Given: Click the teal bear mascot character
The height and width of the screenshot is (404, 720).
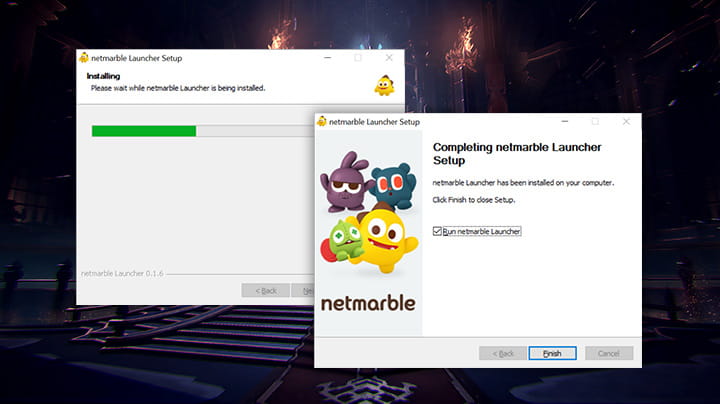Looking at the screenshot, I should (x=393, y=185).
